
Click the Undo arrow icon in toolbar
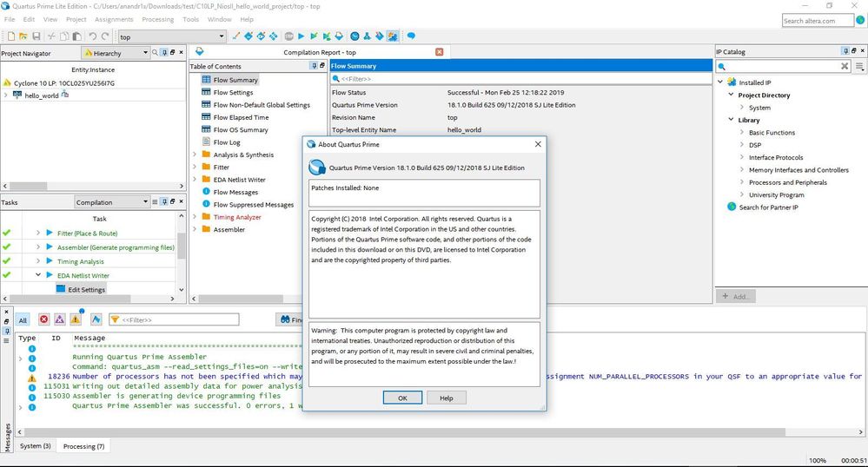click(92, 36)
